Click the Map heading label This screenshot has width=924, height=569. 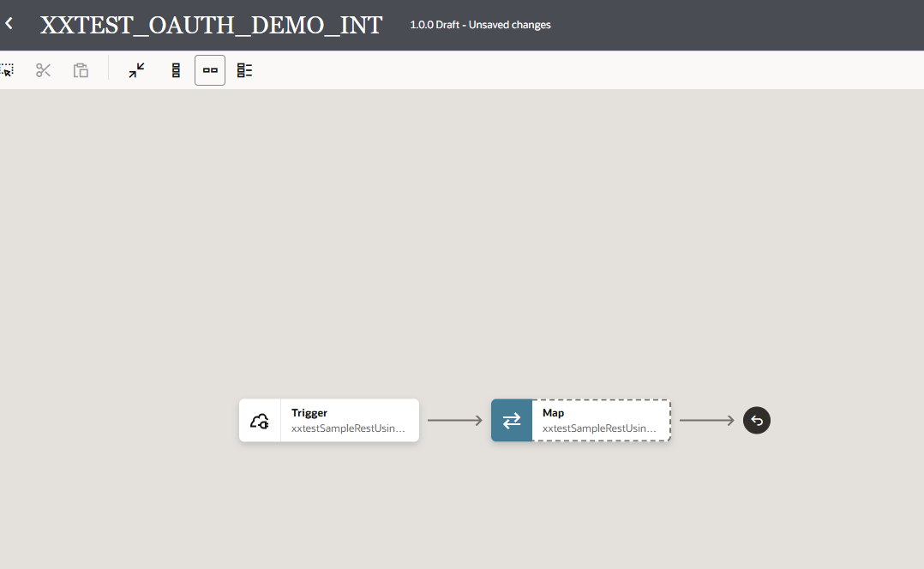554,413
